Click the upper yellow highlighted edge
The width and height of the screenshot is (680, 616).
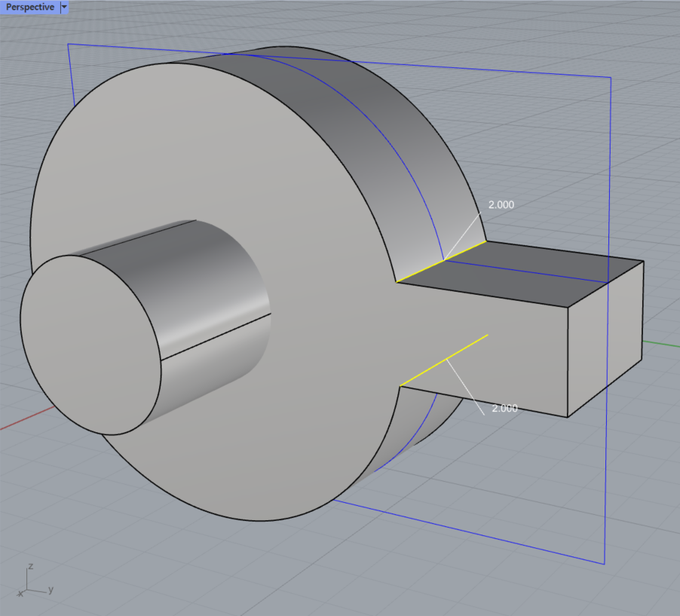(x=441, y=261)
